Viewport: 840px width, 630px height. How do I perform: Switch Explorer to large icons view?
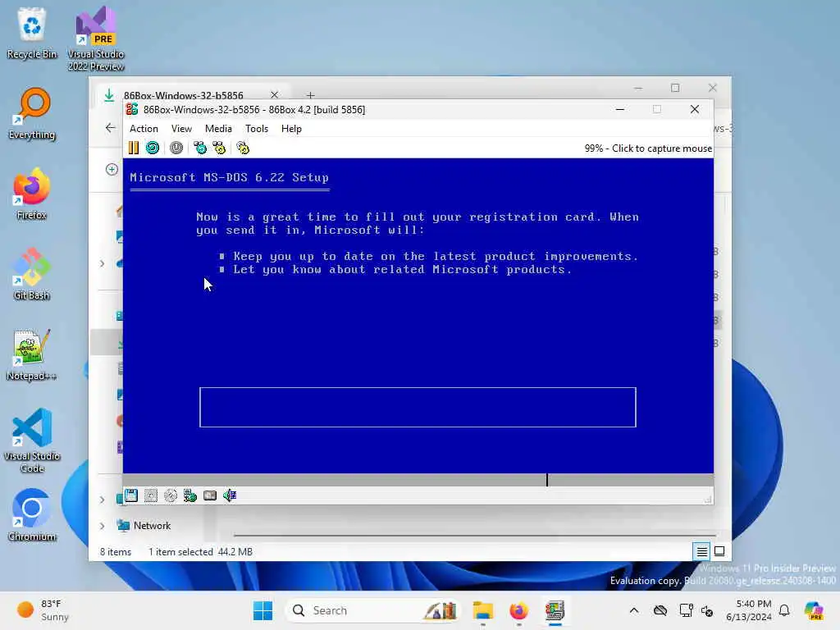pos(719,551)
